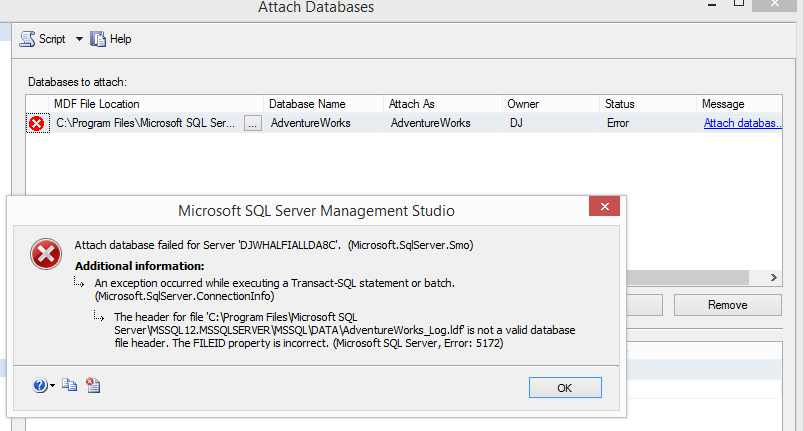
Task: Click 'Attach database failed for Server' message text
Action: point(274,245)
